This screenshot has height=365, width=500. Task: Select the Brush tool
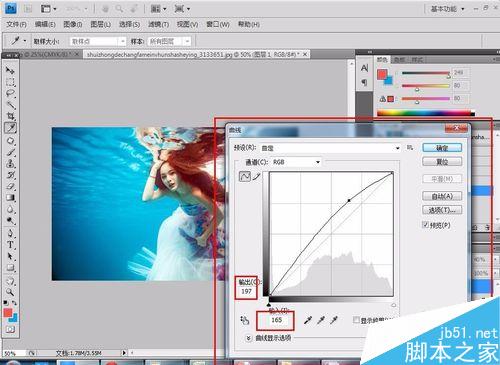pos(10,152)
